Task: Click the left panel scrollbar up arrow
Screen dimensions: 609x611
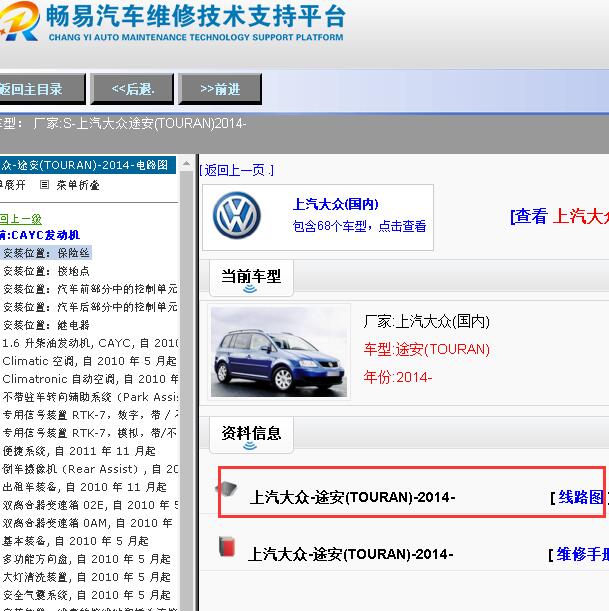Action: pyautogui.click(x=187, y=163)
